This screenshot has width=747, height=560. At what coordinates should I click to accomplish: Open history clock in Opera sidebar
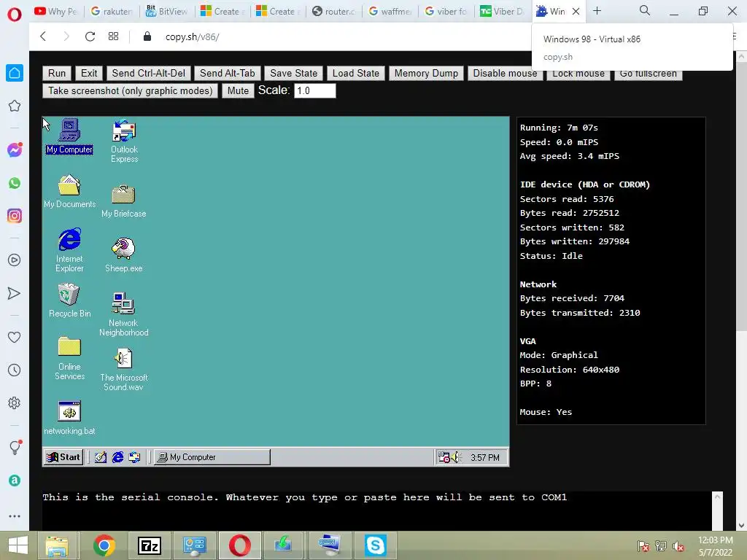pyautogui.click(x=15, y=370)
